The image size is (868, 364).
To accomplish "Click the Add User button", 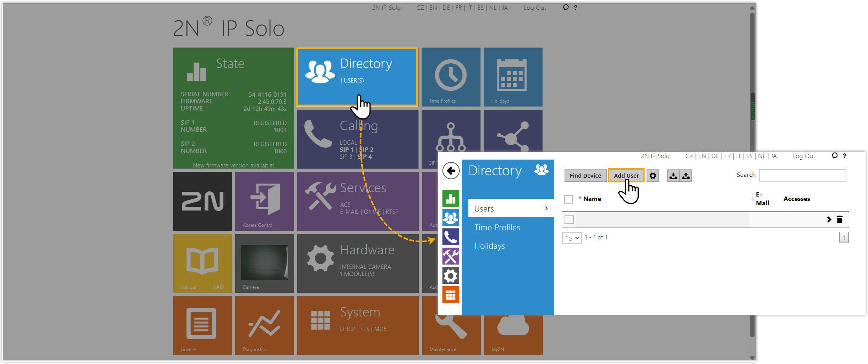I will pos(626,176).
